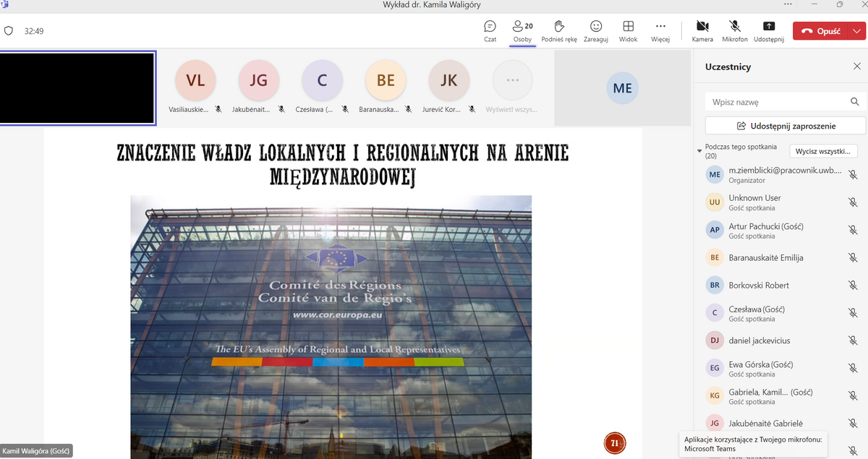The image size is (868, 459).
Task: Click the mic icon for daniel jackevicius
Action: (853, 340)
